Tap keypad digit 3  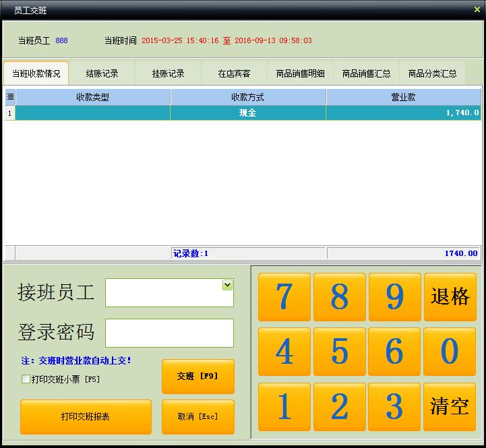tap(394, 407)
